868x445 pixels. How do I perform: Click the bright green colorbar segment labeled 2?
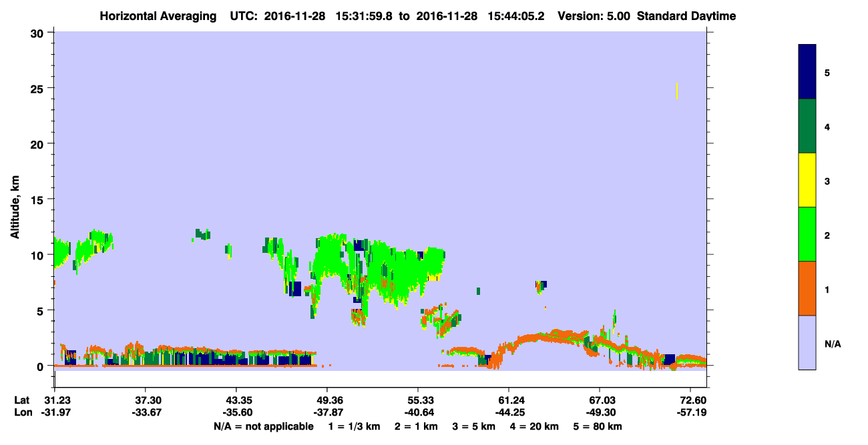pyautogui.click(x=807, y=234)
